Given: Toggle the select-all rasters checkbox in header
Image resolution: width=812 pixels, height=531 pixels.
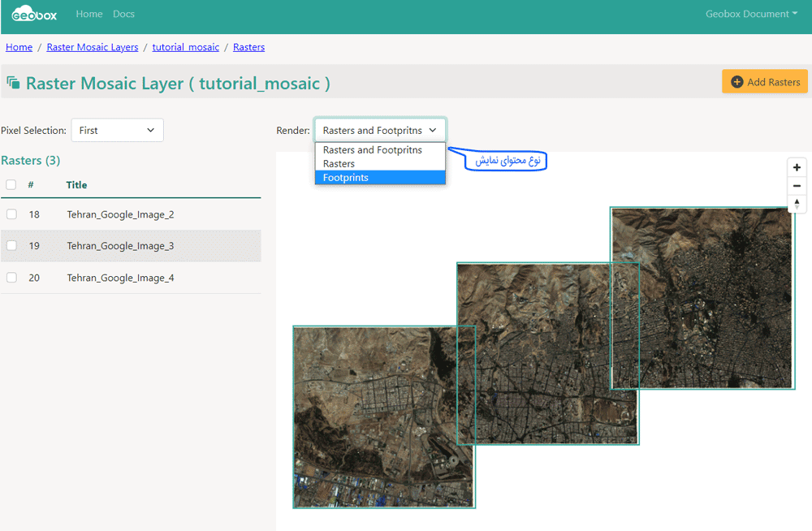Looking at the screenshot, I should pos(11,185).
